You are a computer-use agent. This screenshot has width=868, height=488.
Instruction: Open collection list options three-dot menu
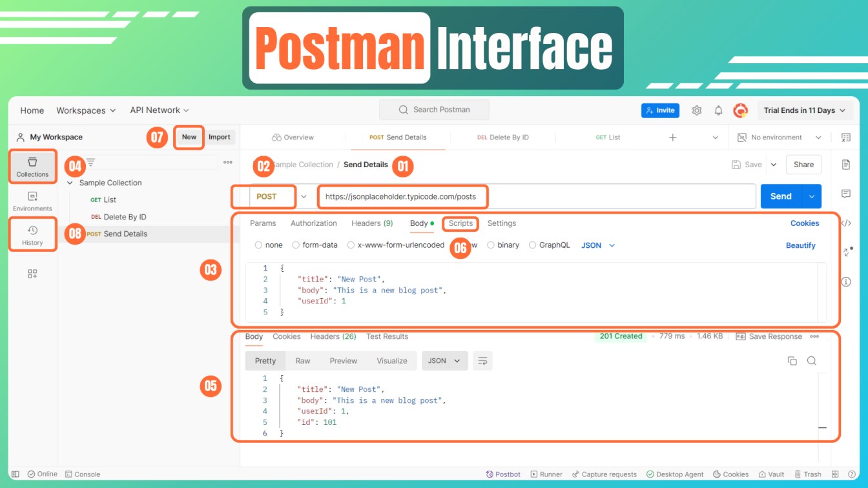point(228,163)
